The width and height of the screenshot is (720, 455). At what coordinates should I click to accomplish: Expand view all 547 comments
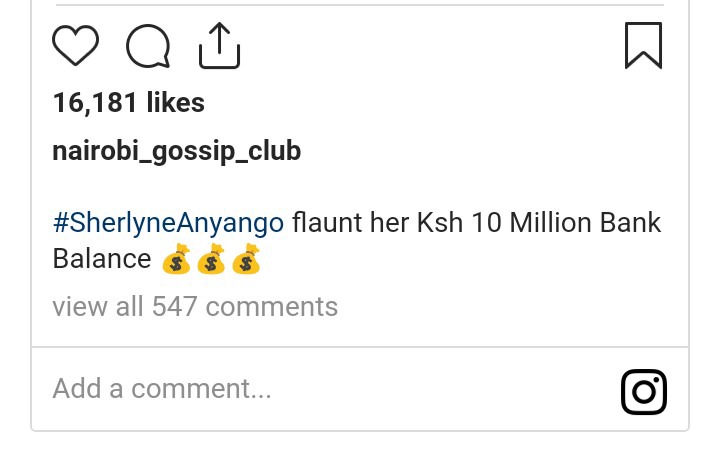coord(195,306)
